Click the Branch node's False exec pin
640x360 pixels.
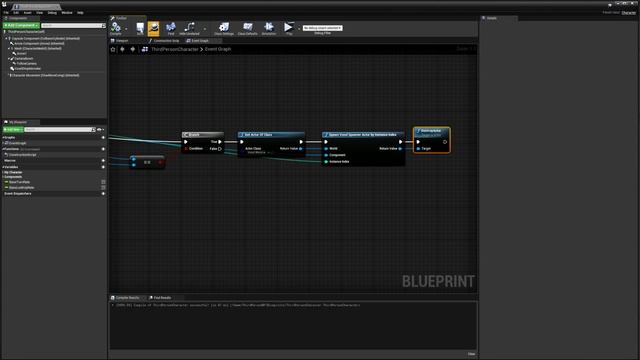click(x=220, y=149)
